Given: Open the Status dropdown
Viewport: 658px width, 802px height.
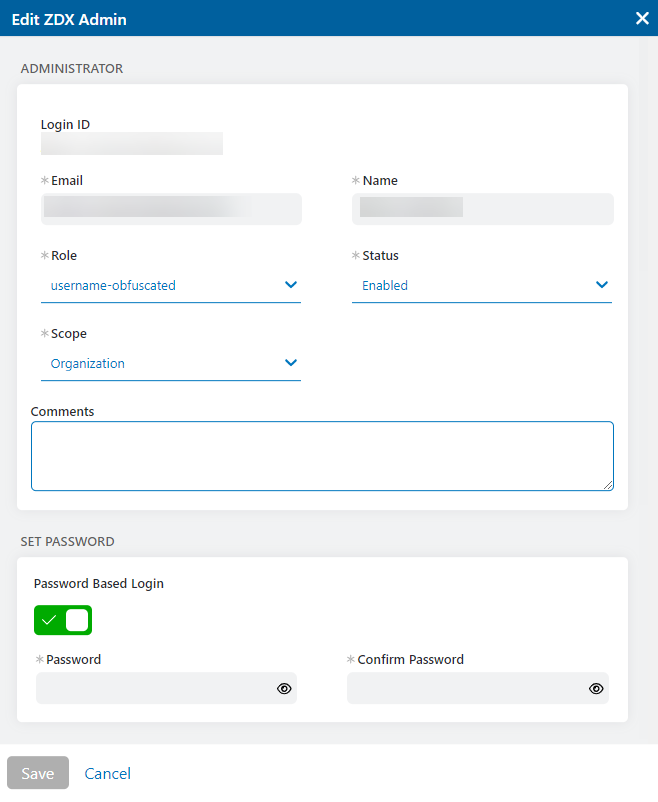Looking at the screenshot, I should point(480,285).
